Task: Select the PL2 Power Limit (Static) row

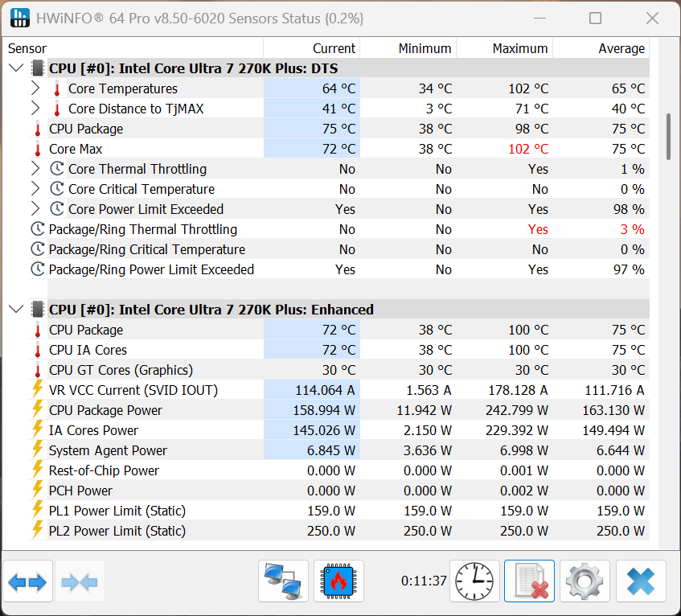Action: click(x=338, y=531)
